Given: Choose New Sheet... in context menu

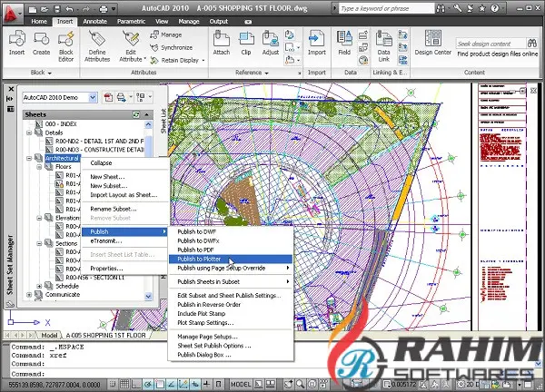Looking at the screenshot, I should click(107, 177).
